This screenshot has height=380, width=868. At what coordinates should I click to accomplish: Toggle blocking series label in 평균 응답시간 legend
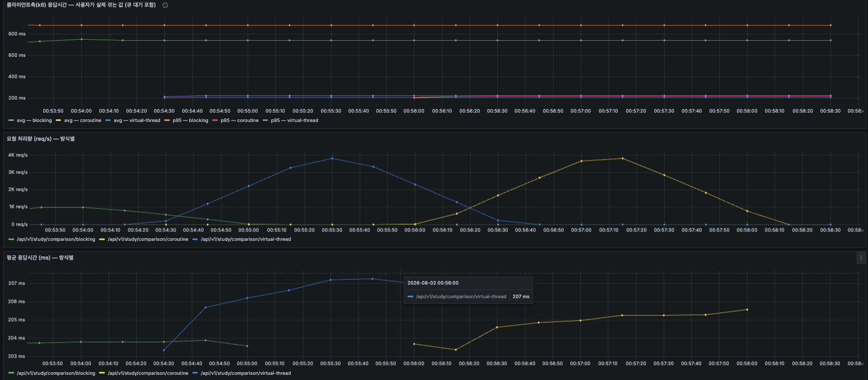pos(56,373)
